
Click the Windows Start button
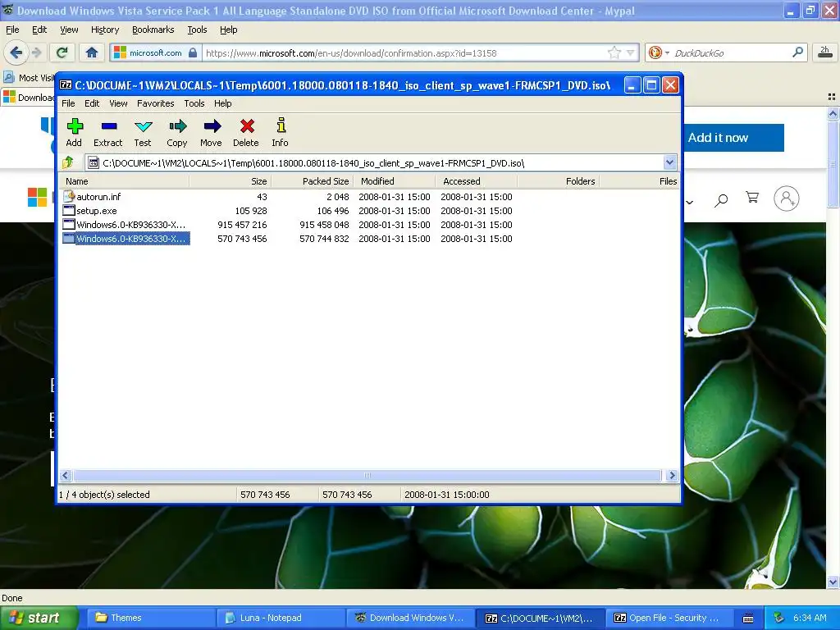pyautogui.click(x=39, y=618)
